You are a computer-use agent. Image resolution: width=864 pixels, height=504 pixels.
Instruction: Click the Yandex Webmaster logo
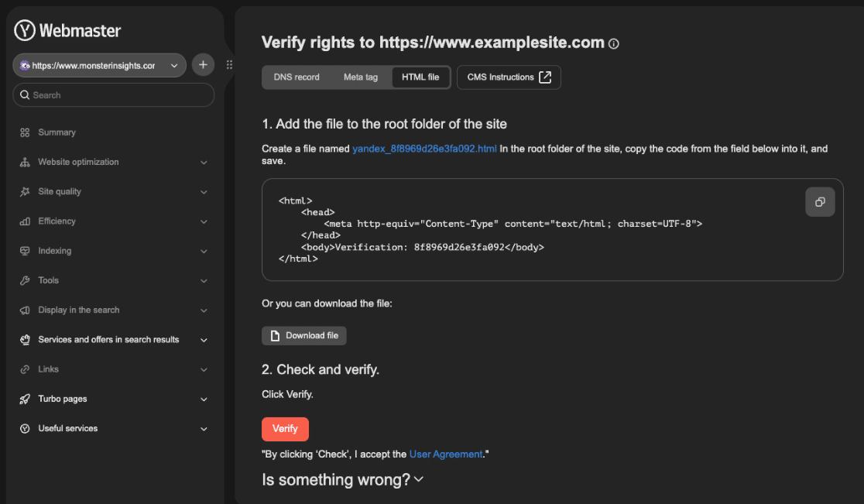coord(67,30)
